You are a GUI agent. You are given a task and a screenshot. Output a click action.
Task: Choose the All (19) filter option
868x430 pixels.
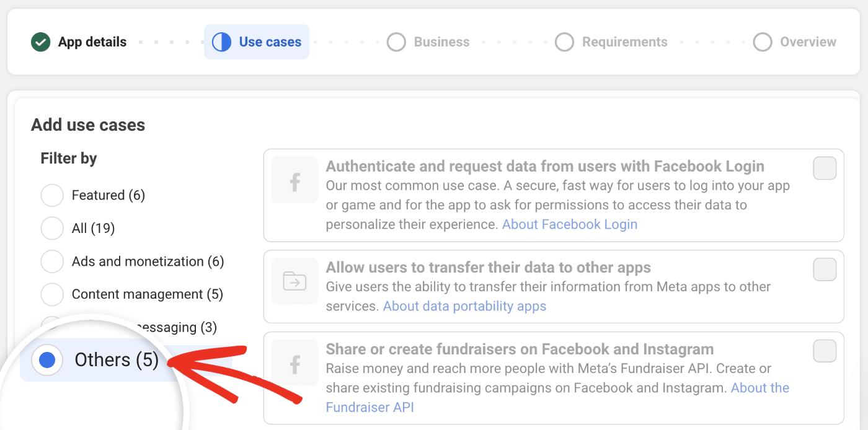[52, 228]
